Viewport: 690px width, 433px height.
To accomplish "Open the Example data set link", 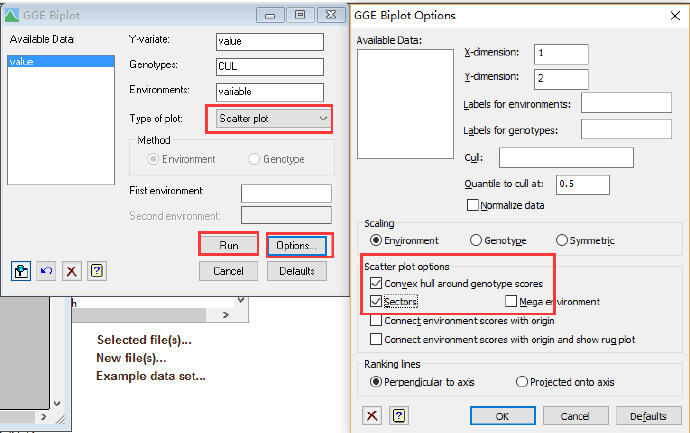I will 150,376.
